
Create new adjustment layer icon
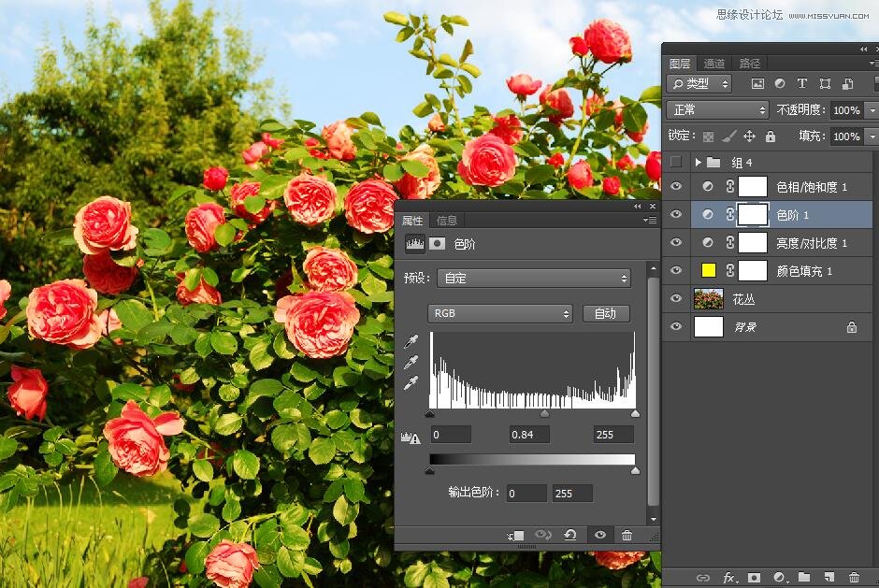[x=779, y=578]
